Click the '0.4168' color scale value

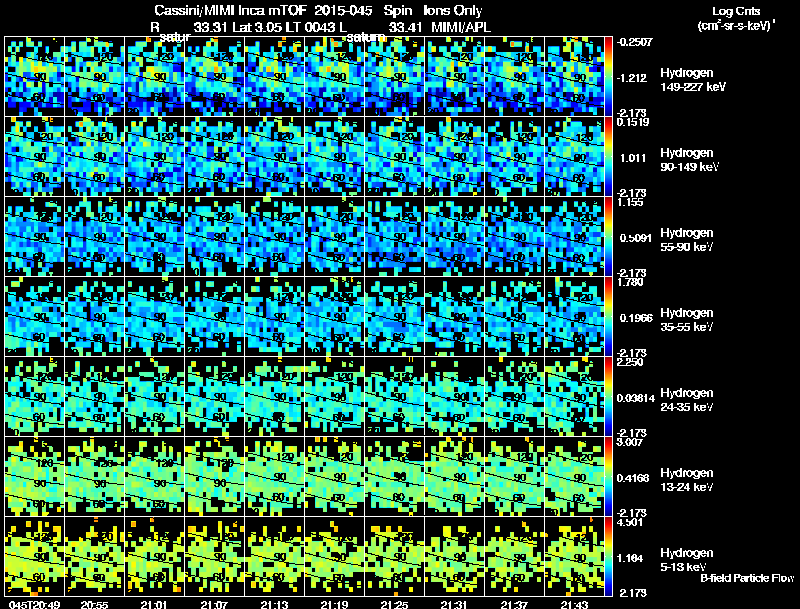pos(634,478)
